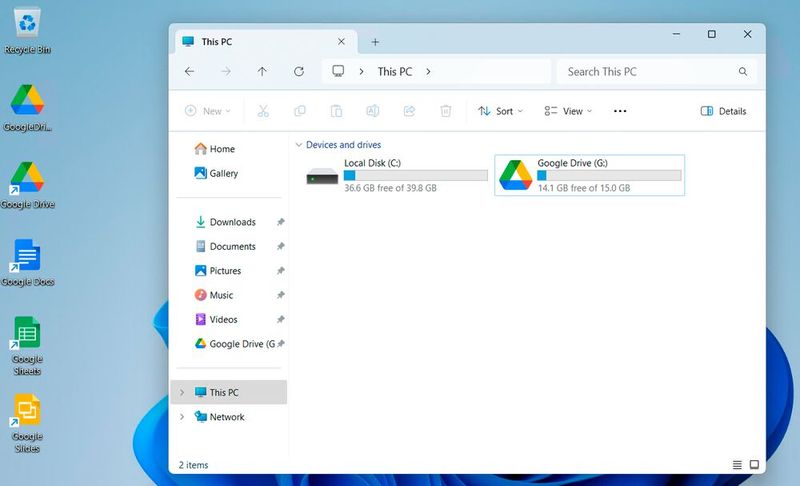The width and height of the screenshot is (800, 486).
Task: Maximize the File Explorer window
Action: [x=712, y=34]
